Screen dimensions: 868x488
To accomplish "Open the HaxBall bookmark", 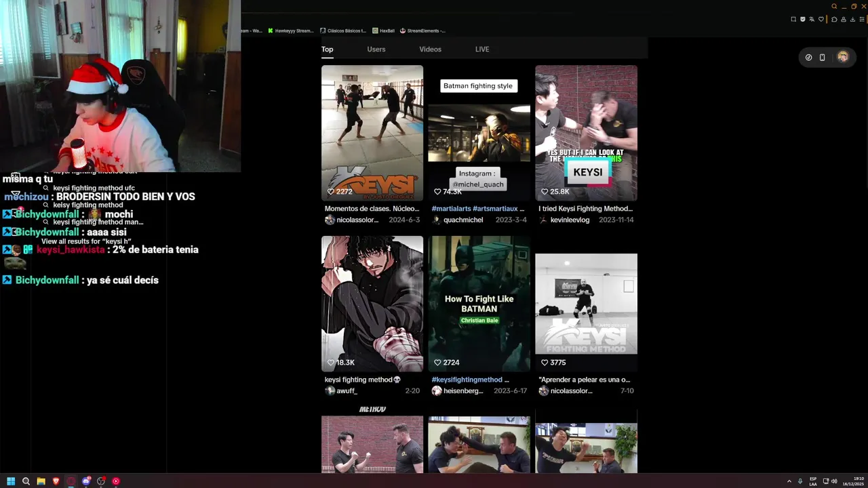I will [x=383, y=30].
